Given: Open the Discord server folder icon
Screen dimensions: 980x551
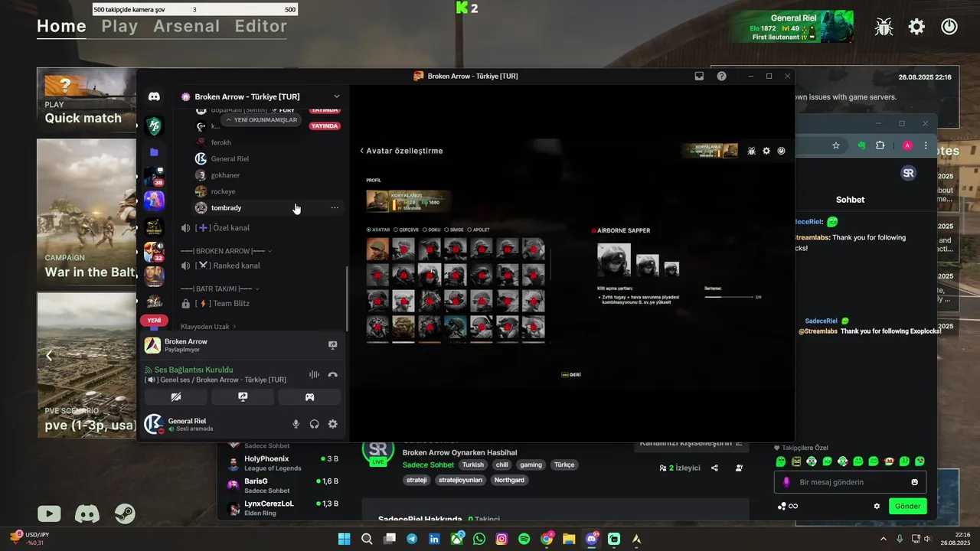Looking at the screenshot, I should [x=154, y=152].
